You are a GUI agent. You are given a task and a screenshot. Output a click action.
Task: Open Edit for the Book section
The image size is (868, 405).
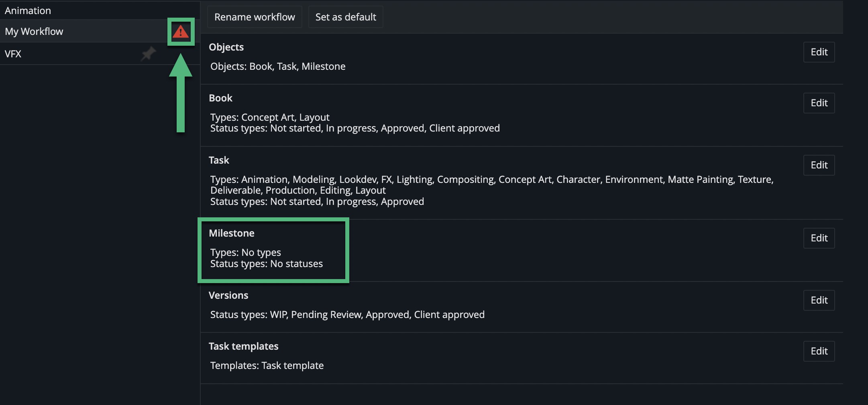click(819, 103)
